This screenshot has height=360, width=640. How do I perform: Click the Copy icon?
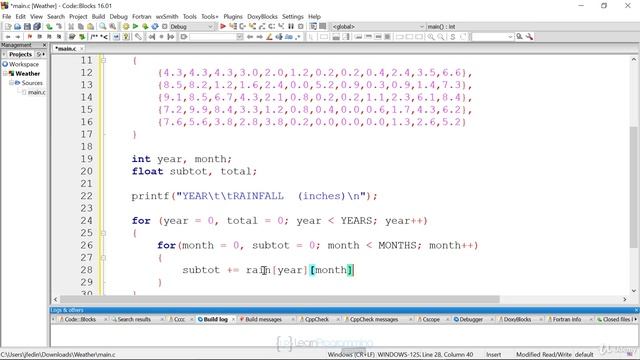(x=81, y=27)
